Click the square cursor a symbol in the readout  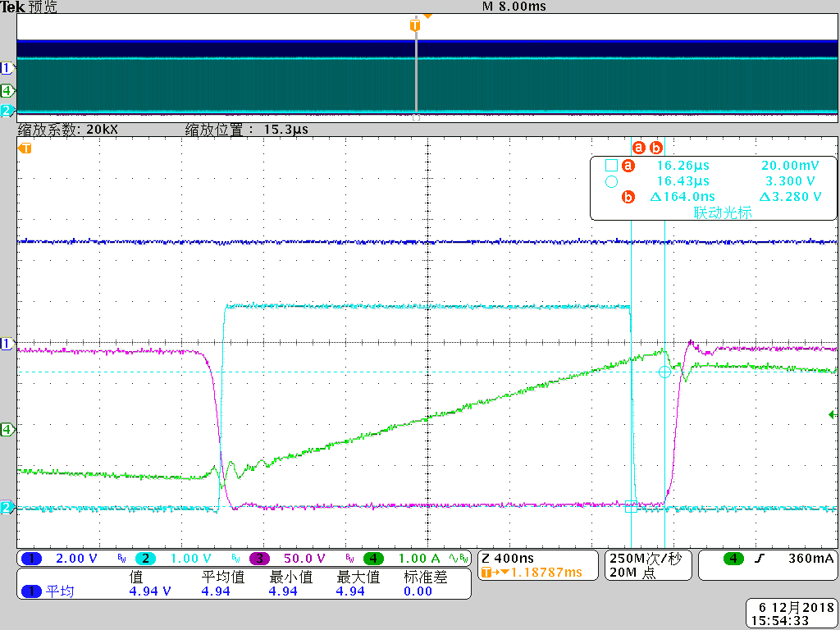(x=611, y=166)
